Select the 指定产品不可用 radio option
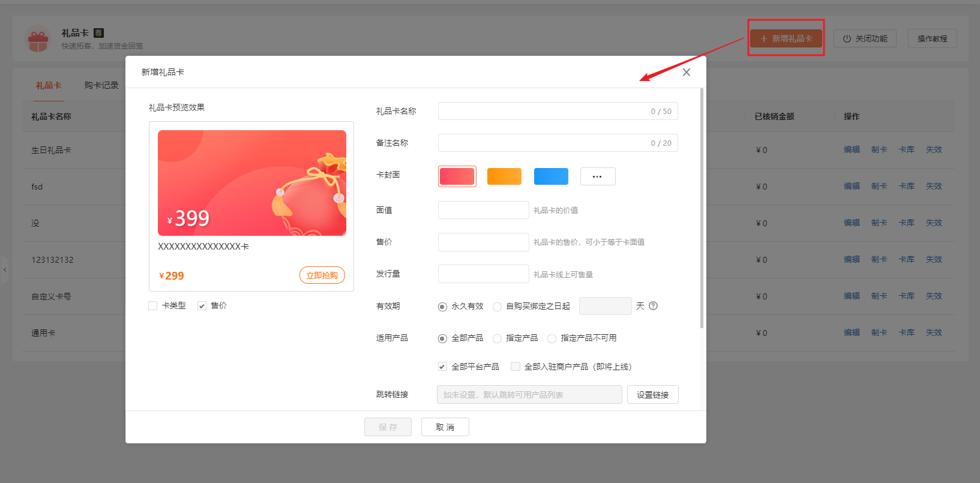 552,338
